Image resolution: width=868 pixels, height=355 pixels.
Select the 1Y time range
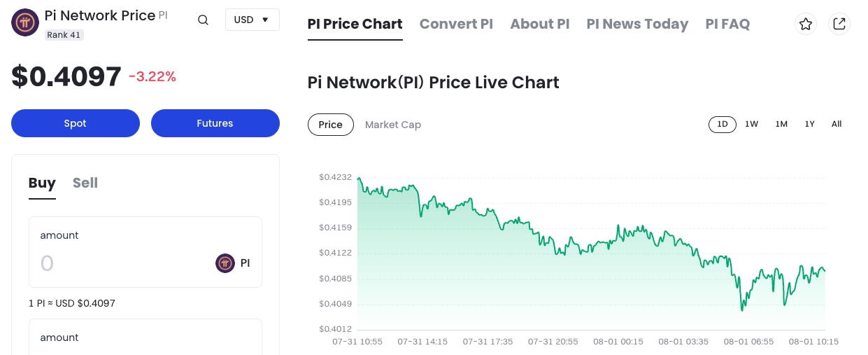click(x=809, y=124)
